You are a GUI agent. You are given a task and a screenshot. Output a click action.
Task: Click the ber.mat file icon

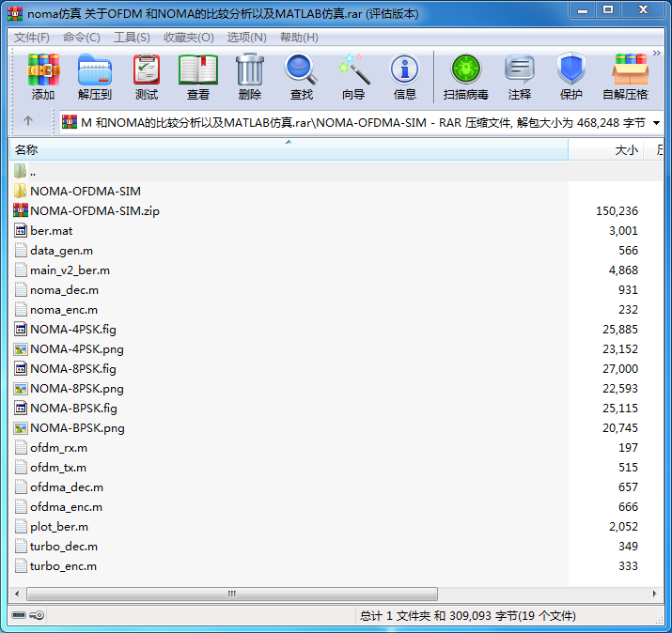21,230
